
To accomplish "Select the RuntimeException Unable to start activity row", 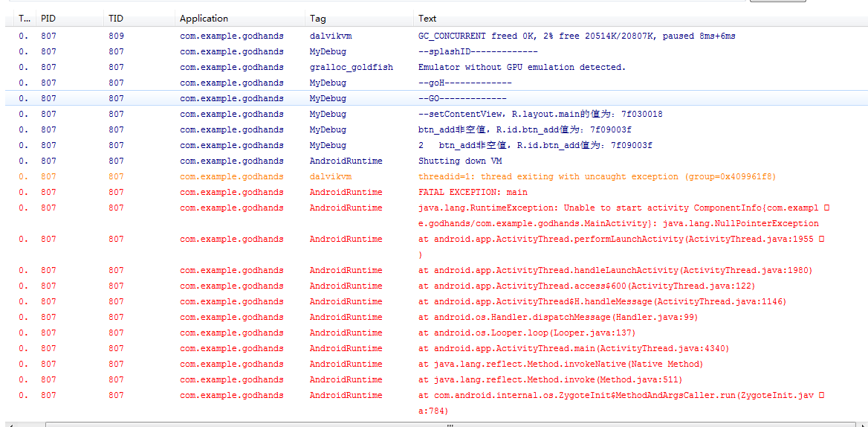I will pos(618,208).
